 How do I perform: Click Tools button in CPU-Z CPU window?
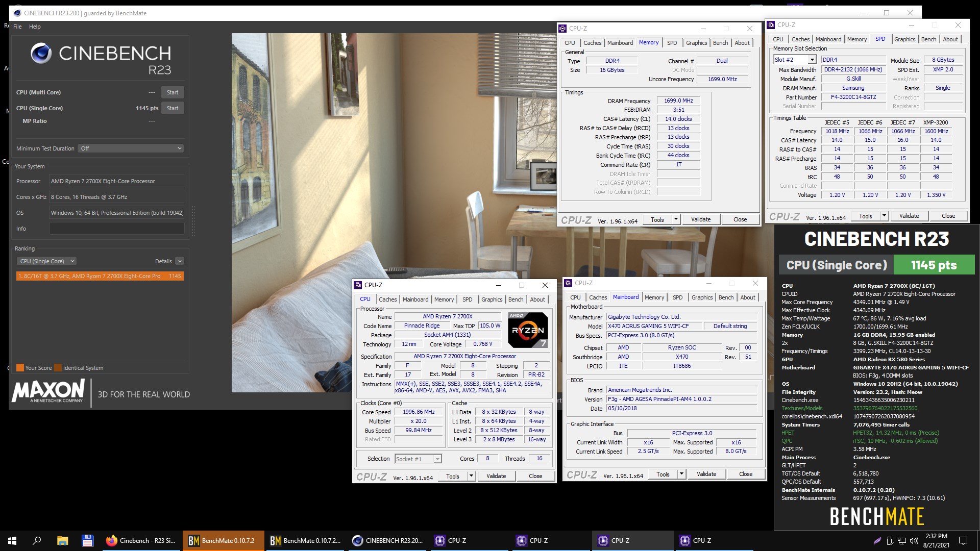[453, 476]
